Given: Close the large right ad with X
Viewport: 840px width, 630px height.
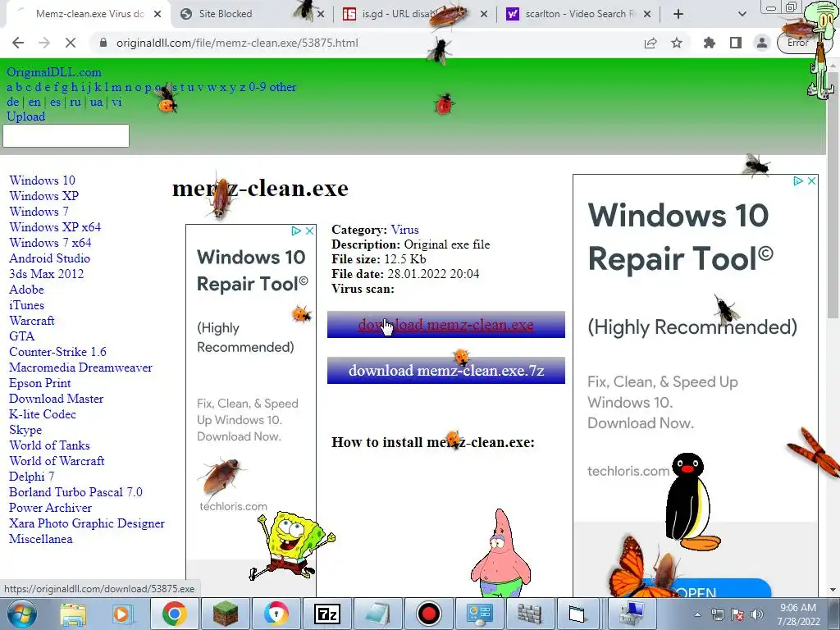Looking at the screenshot, I should point(811,181).
